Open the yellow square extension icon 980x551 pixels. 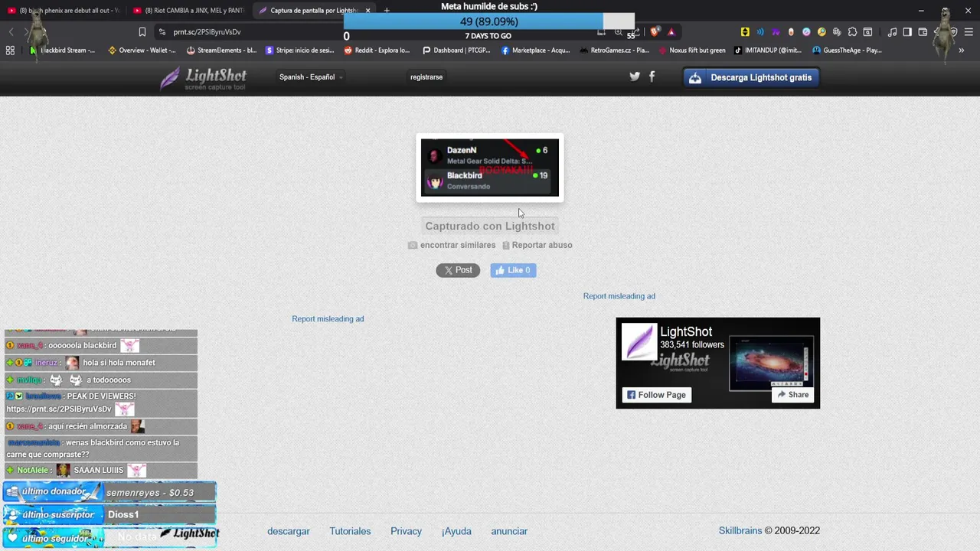coord(745,32)
